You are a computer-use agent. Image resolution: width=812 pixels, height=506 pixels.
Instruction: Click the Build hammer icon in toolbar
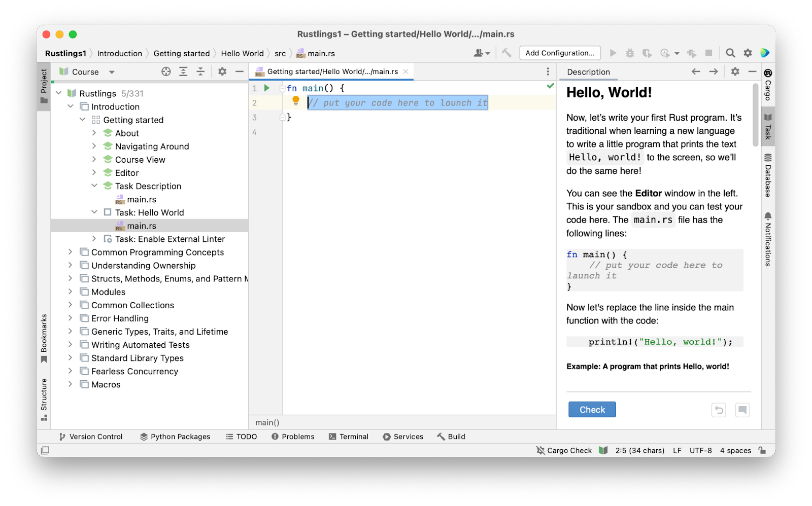506,53
